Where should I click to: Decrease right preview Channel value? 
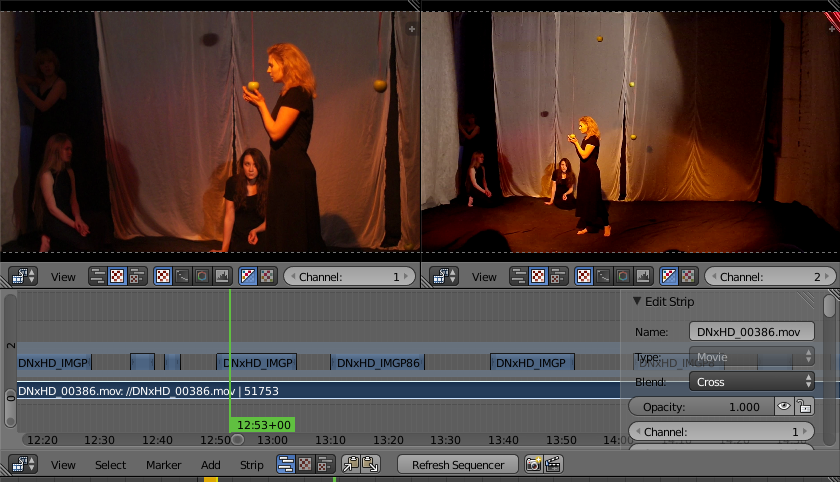pos(714,277)
